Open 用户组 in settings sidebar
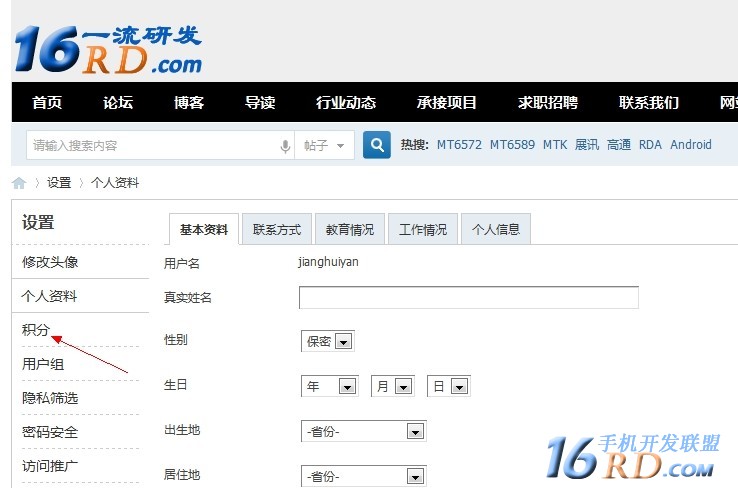 pos(43,364)
